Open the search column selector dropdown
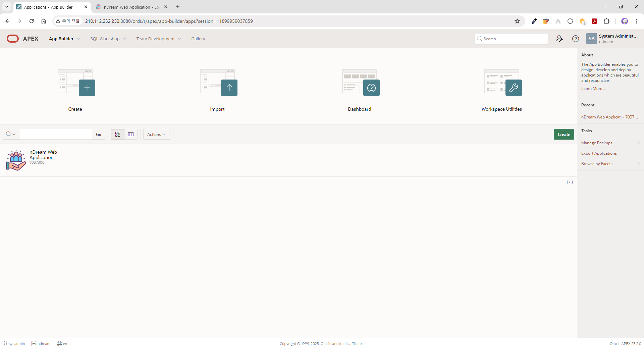This screenshot has width=644, height=349. click(11, 134)
